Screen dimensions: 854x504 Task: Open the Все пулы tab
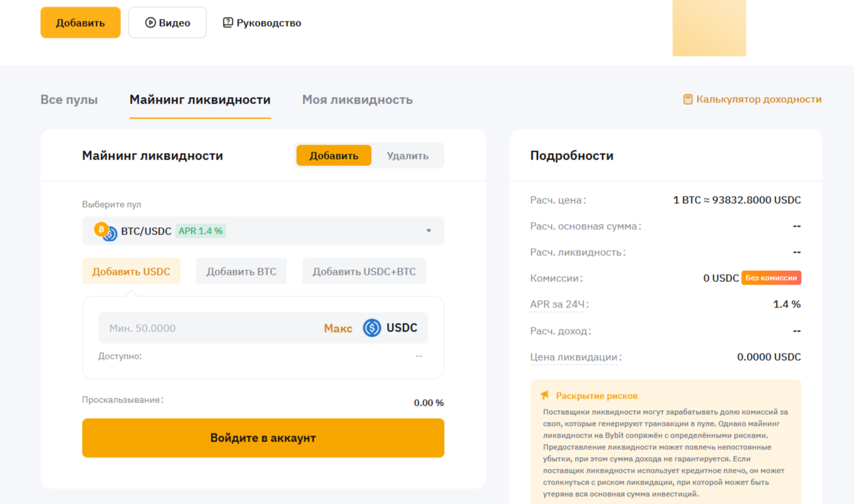click(x=69, y=100)
